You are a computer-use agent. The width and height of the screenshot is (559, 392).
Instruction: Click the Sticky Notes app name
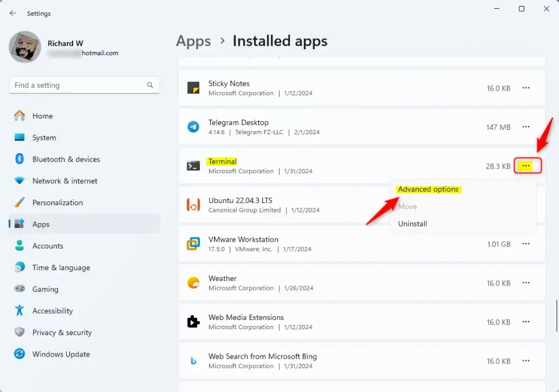229,84
